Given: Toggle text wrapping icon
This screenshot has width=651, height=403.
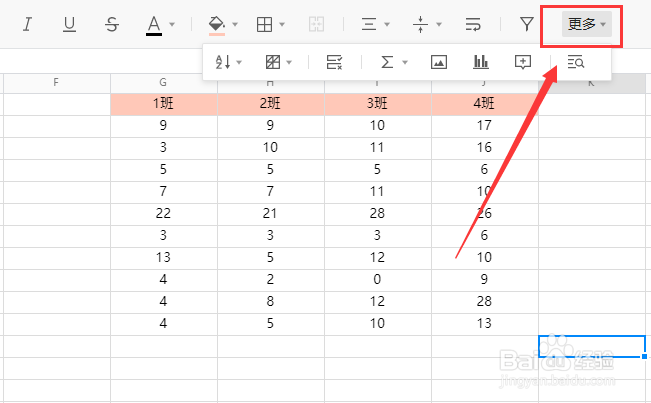Looking at the screenshot, I should click(473, 24).
